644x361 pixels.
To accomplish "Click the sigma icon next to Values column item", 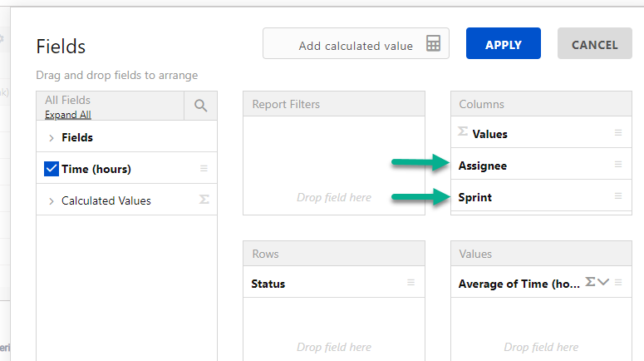I will coord(463,131).
